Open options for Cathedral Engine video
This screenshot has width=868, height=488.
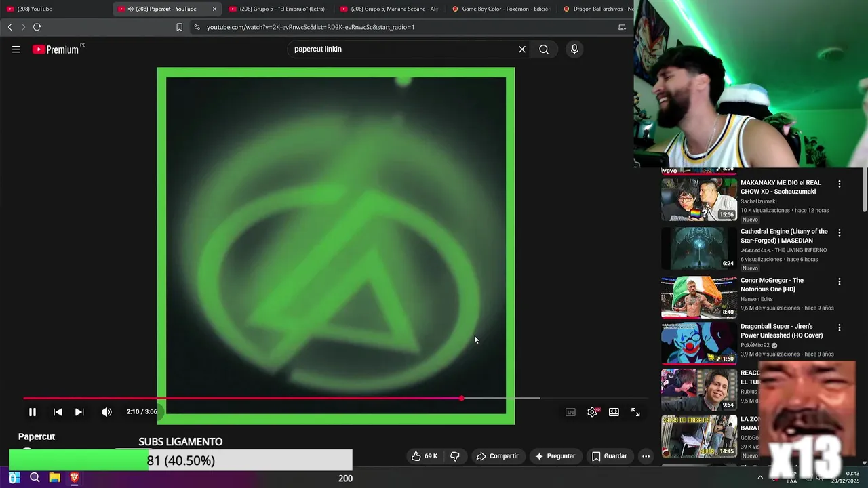click(x=840, y=232)
